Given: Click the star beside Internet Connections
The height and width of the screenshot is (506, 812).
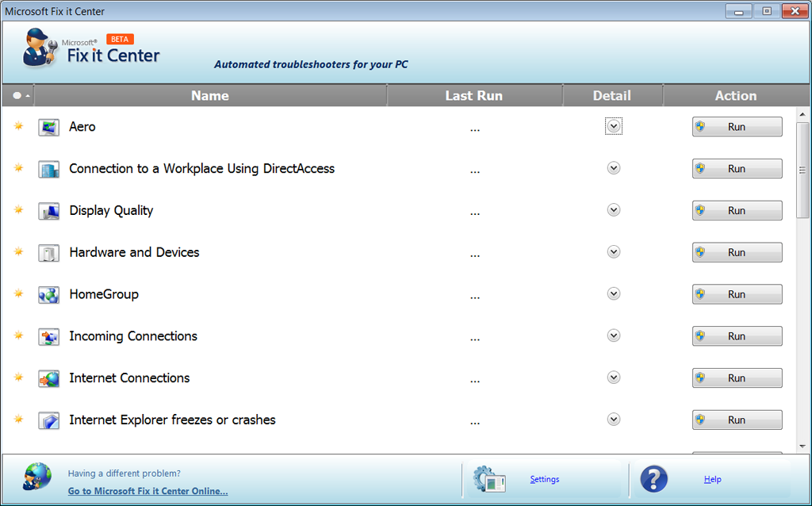Looking at the screenshot, I should pos(19,378).
